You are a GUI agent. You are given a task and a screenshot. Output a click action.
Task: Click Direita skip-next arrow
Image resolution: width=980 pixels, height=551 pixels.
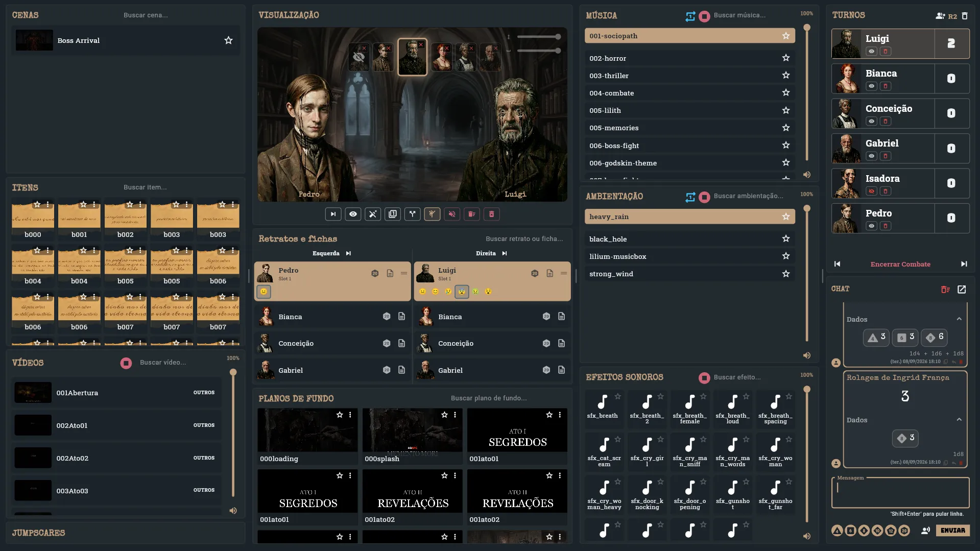point(505,253)
